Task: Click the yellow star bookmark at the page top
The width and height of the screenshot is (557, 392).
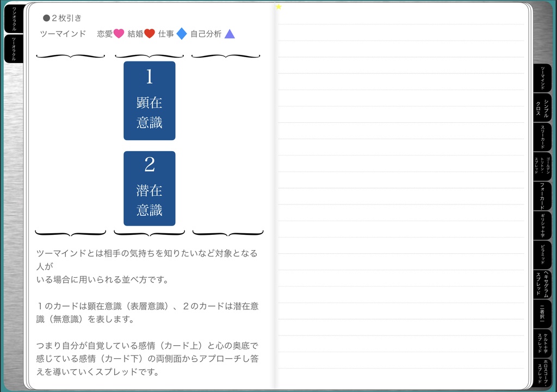Action: click(x=278, y=7)
